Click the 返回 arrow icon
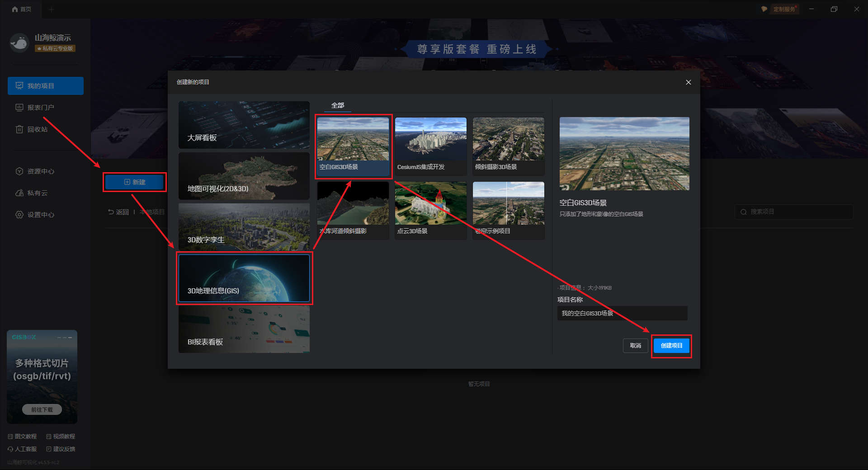868x470 pixels. (111, 212)
